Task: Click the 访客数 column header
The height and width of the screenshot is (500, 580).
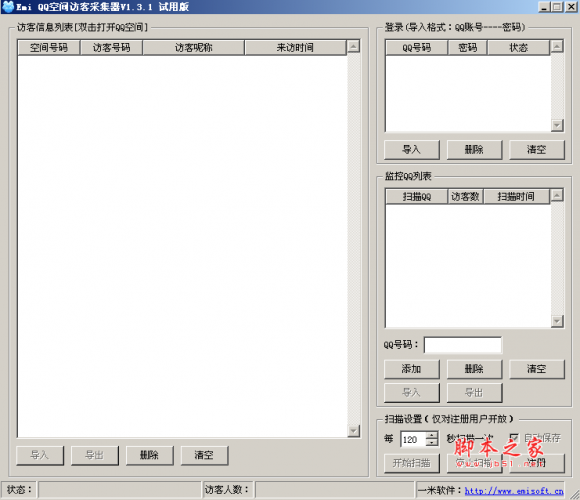Action: click(x=465, y=196)
